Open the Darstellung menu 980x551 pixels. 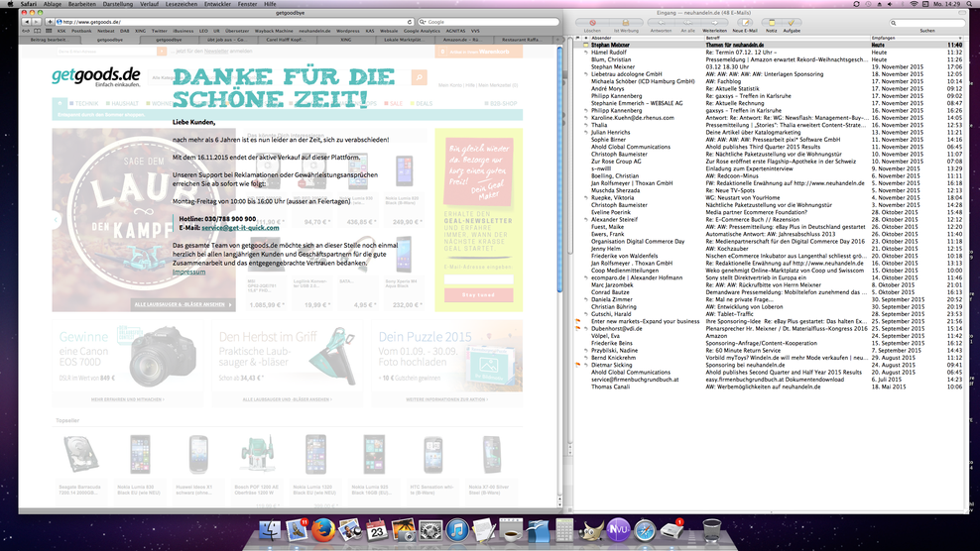coord(117,4)
